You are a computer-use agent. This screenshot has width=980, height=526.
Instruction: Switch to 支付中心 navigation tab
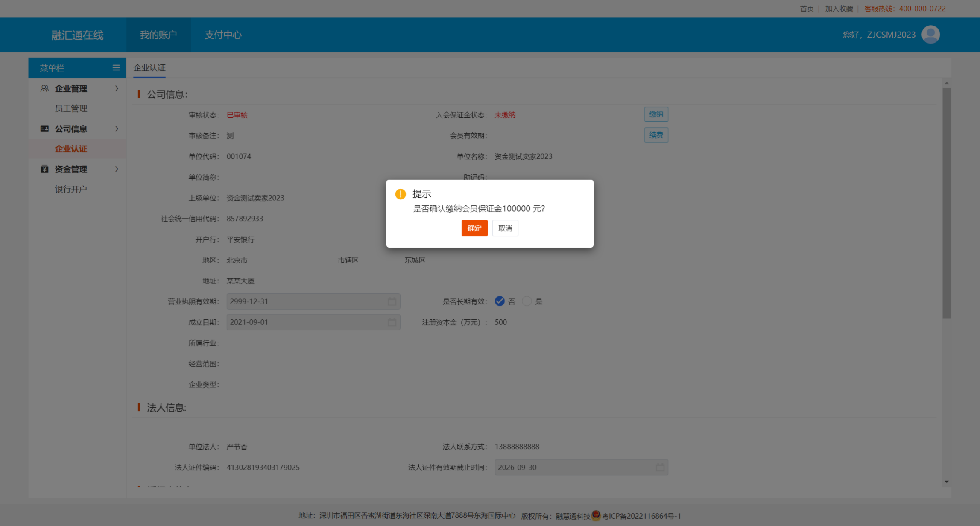(x=223, y=35)
